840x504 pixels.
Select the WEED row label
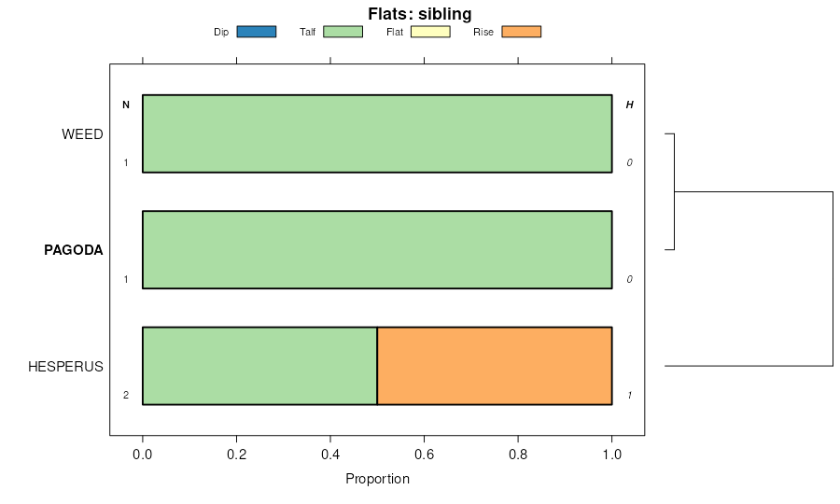point(82,134)
